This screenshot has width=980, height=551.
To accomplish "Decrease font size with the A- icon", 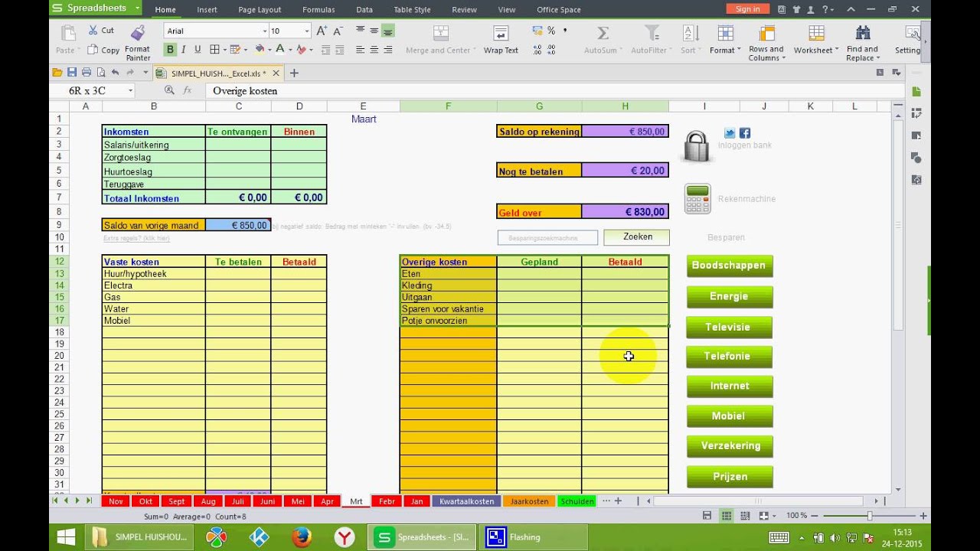I will tap(338, 31).
